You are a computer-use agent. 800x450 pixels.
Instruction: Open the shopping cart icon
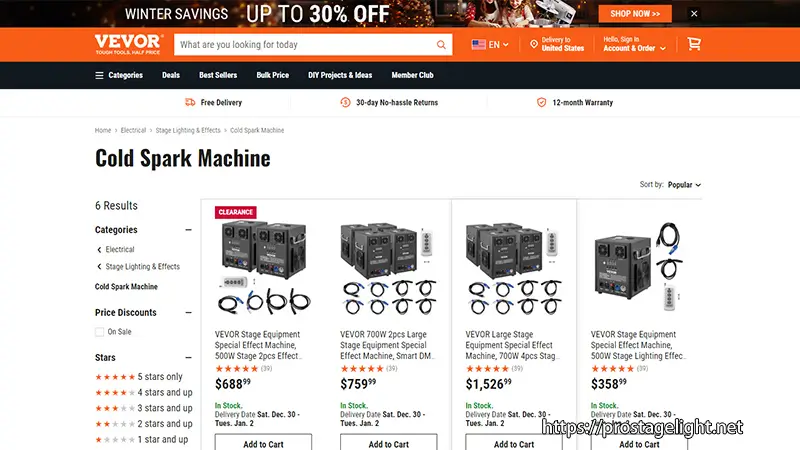coord(694,44)
